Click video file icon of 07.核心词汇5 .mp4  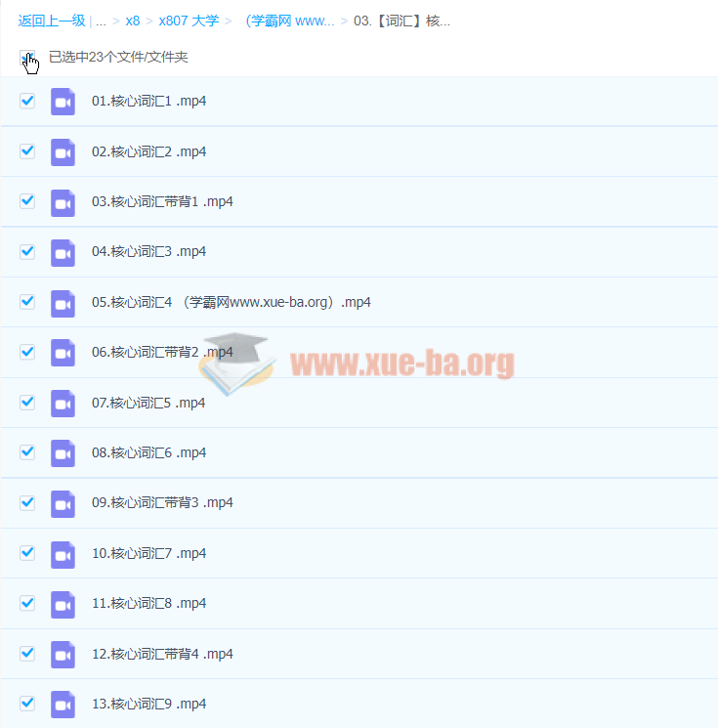pos(63,403)
